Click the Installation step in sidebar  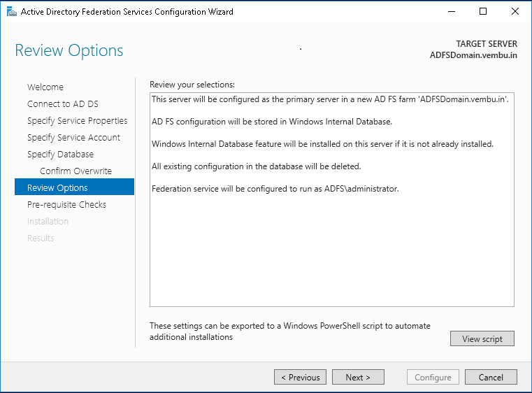tap(48, 222)
